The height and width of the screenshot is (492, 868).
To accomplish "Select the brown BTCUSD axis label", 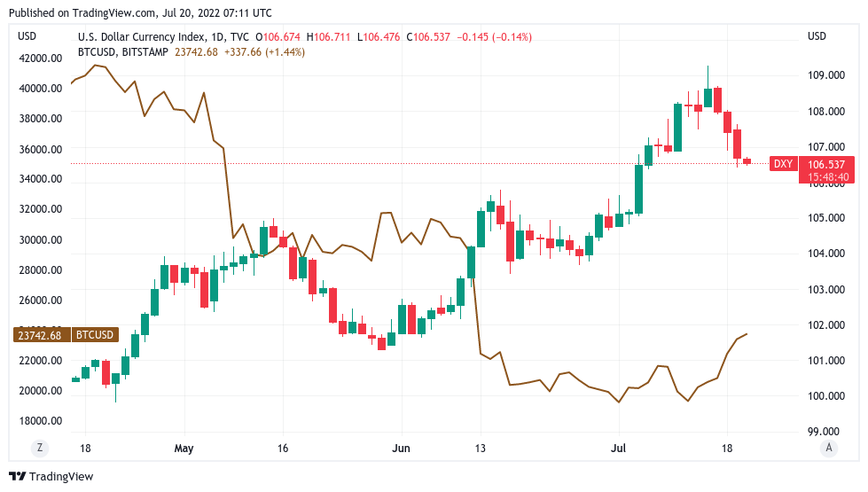I will click(x=94, y=335).
